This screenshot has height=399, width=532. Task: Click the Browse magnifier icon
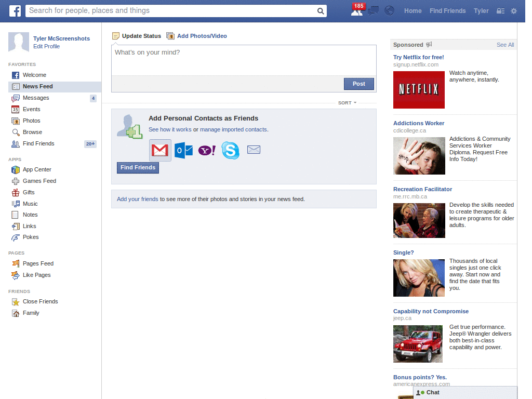pyautogui.click(x=16, y=132)
